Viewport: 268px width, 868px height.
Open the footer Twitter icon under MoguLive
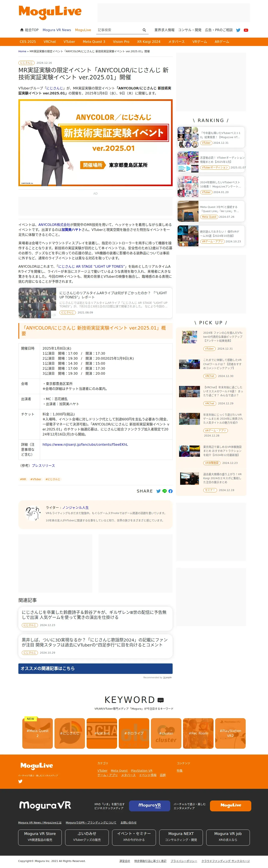[x=20, y=781]
